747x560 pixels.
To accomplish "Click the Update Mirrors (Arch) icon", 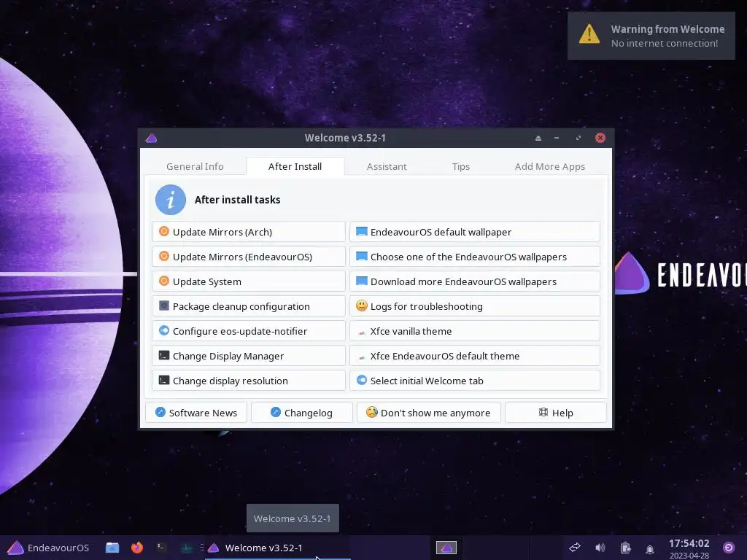I will click(x=164, y=231).
